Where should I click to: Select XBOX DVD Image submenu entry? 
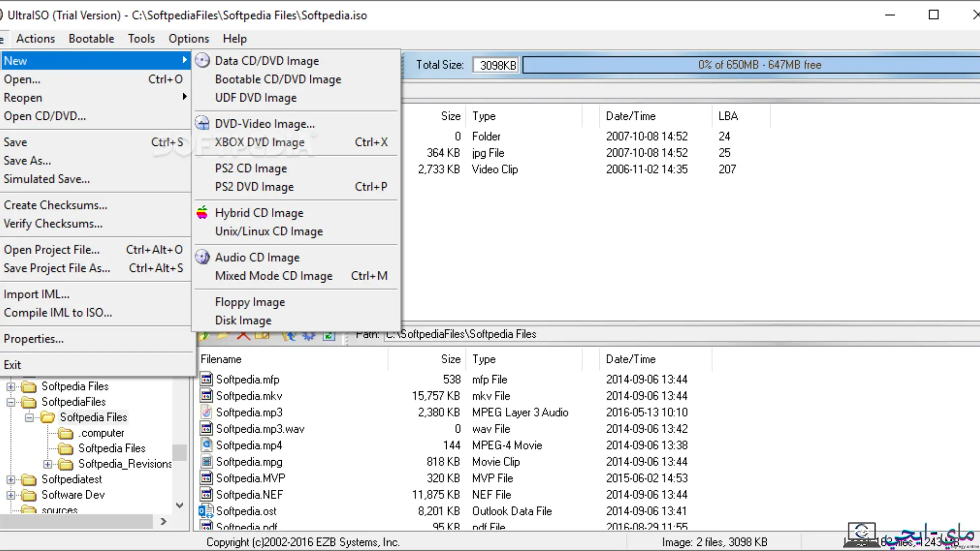pos(296,142)
